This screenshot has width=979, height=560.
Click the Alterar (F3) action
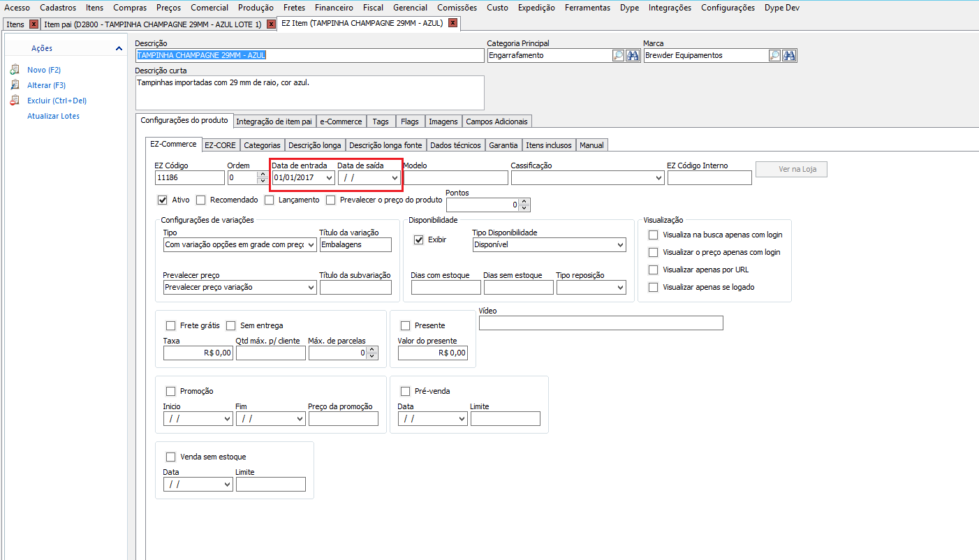(x=46, y=85)
